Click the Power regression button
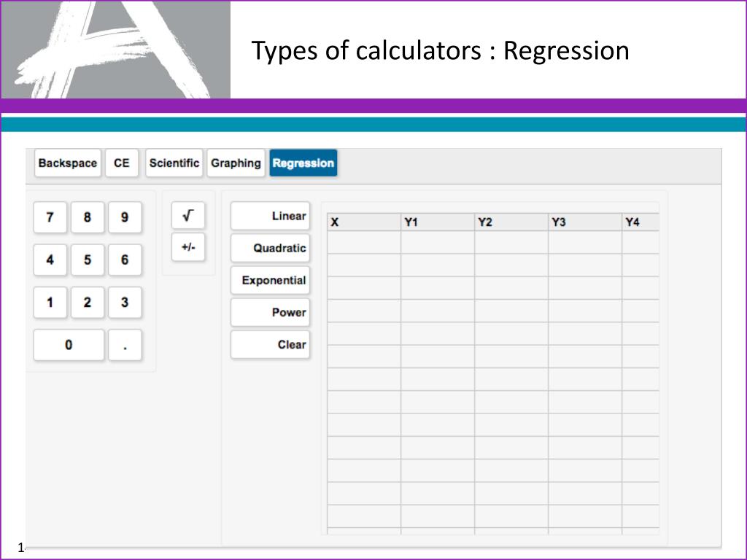This screenshot has width=747, height=560. click(271, 312)
